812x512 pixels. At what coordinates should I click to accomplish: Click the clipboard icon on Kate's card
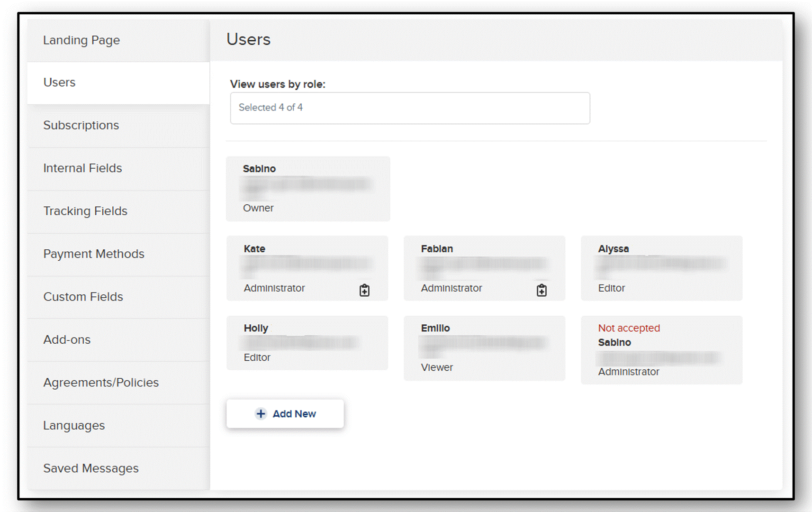tap(364, 290)
